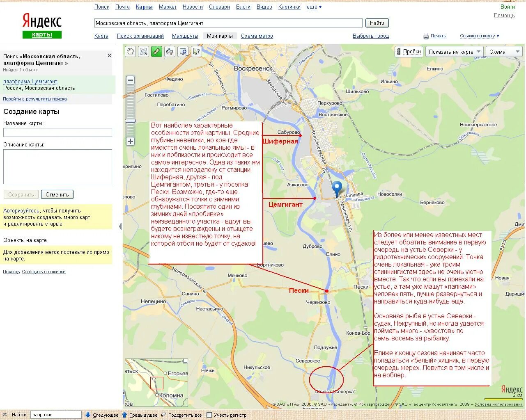Open 'Видео' in the top navigation

pyautogui.click(x=264, y=7)
